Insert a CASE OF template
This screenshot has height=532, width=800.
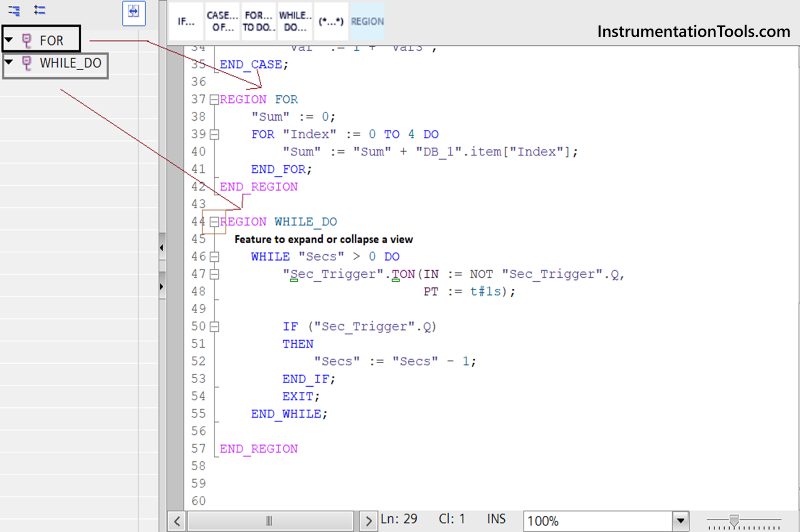click(222, 21)
